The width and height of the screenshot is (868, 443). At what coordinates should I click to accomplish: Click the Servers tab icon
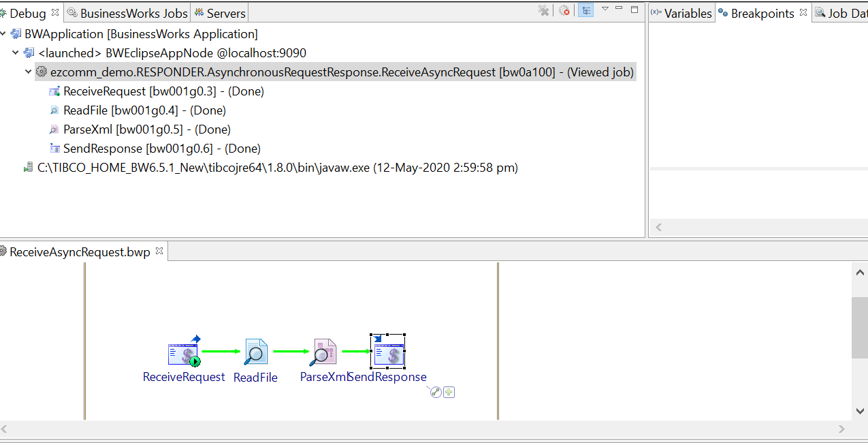[x=199, y=13]
